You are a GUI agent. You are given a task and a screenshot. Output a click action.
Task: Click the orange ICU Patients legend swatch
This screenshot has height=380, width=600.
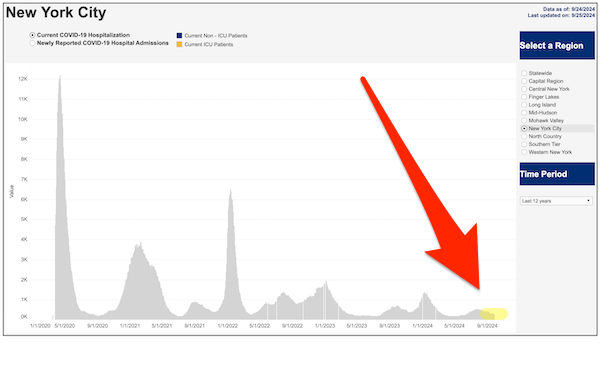tap(179, 44)
